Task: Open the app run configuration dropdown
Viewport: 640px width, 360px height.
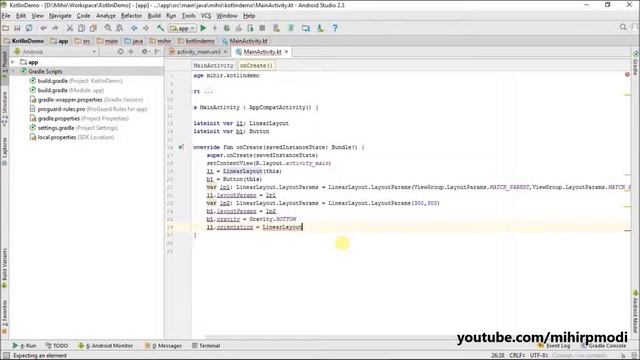Action: pos(182,28)
